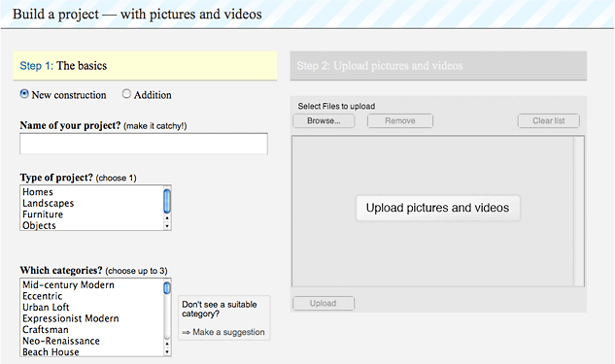This screenshot has width=615, height=364.
Task: Choose Furniture in the project type list
Action: coord(91,215)
